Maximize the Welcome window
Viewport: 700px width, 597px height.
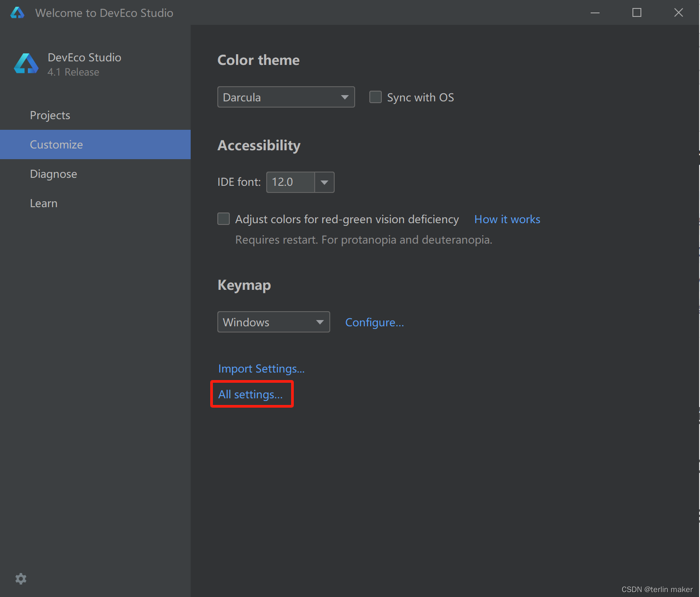[x=637, y=13]
